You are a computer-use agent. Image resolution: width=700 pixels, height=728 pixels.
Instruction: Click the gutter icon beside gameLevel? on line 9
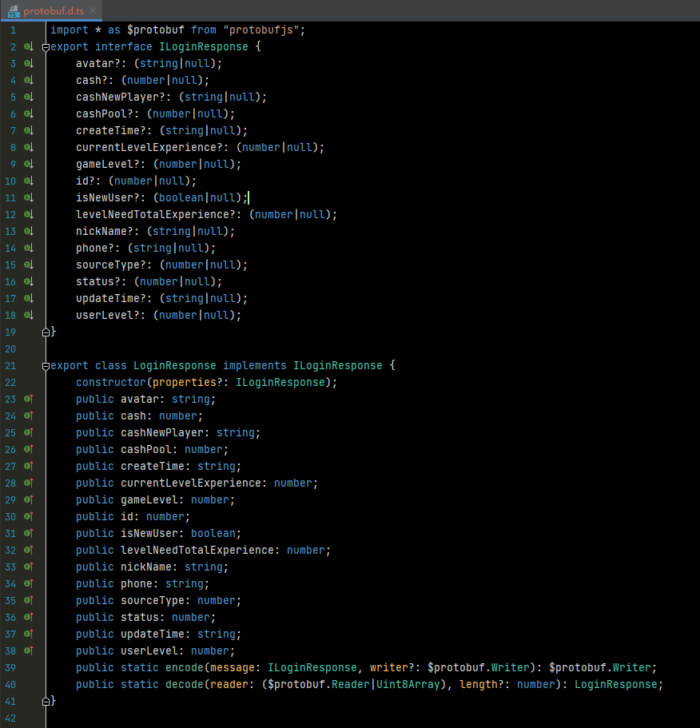(x=28, y=164)
